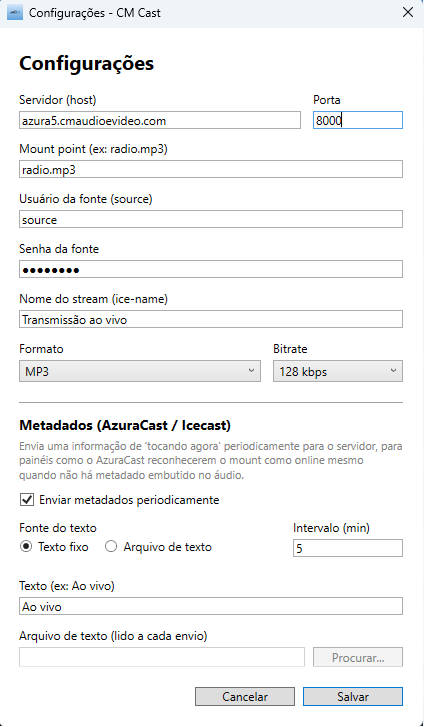Click the disabled Procurar... button

coord(358,657)
